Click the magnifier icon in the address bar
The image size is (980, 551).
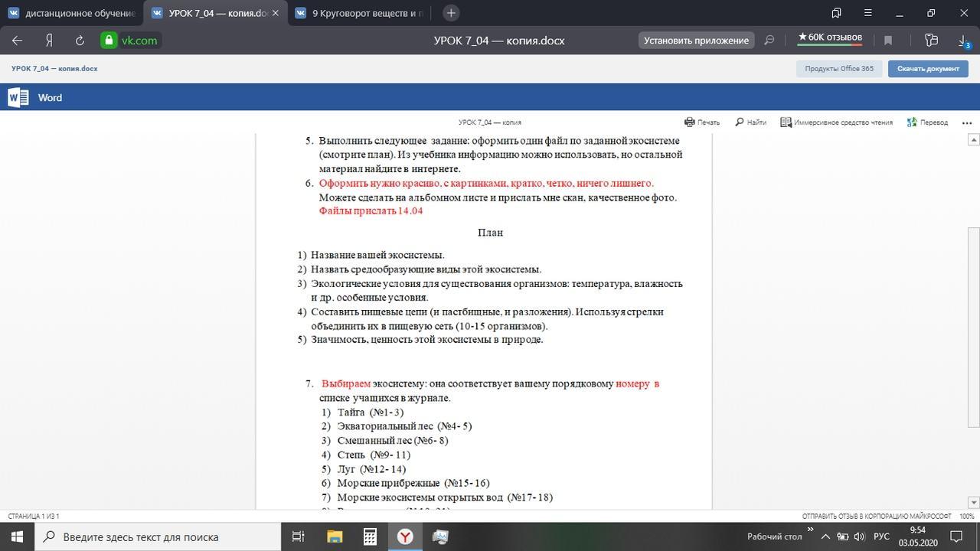point(769,41)
